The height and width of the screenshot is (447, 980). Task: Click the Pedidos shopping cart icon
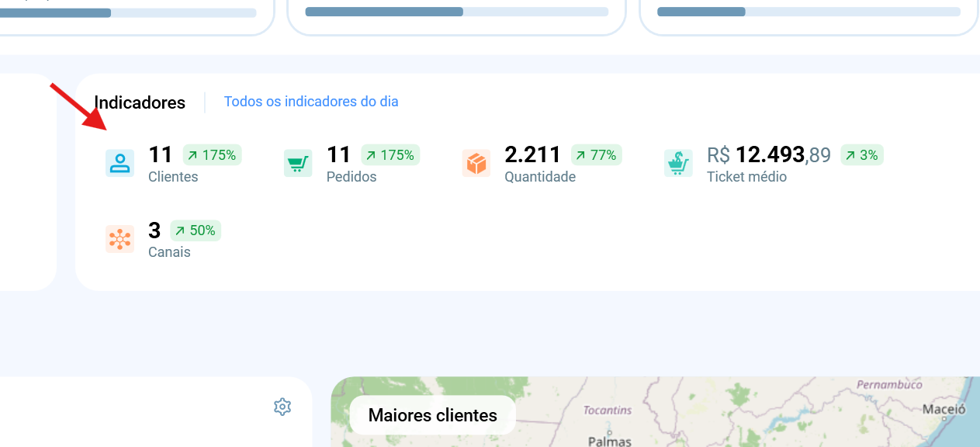coord(298,164)
